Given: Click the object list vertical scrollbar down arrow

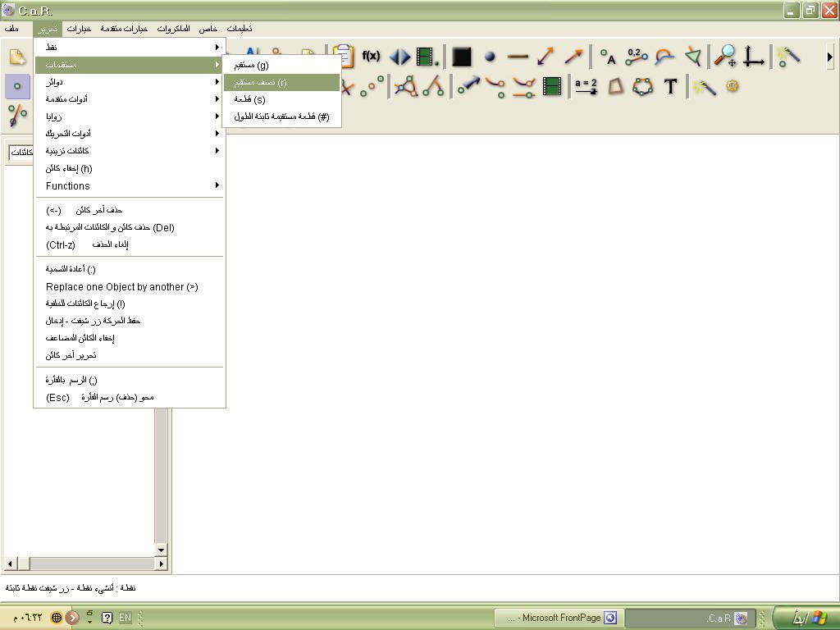Looking at the screenshot, I should coord(161,550).
